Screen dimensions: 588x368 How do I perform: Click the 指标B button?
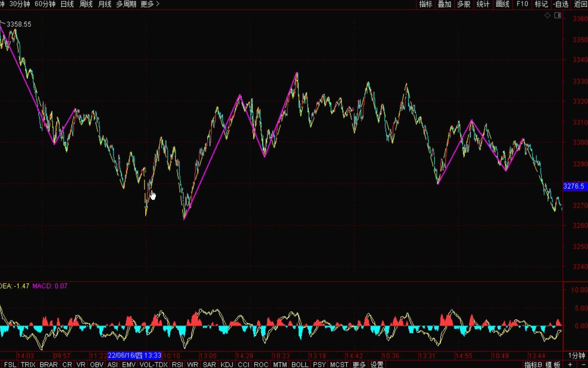pyautogui.click(x=533, y=364)
